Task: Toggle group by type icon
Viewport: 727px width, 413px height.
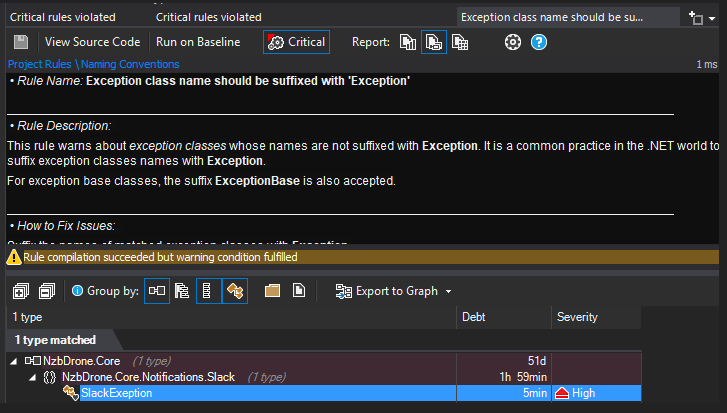Action: (x=235, y=291)
